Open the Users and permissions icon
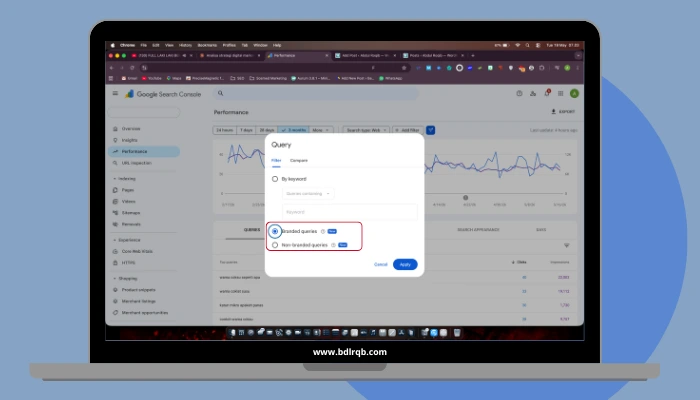 tap(533, 93)
